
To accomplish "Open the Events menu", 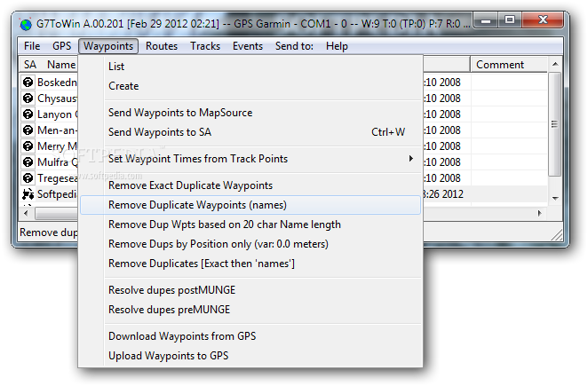I will click(x=248, y=46).
